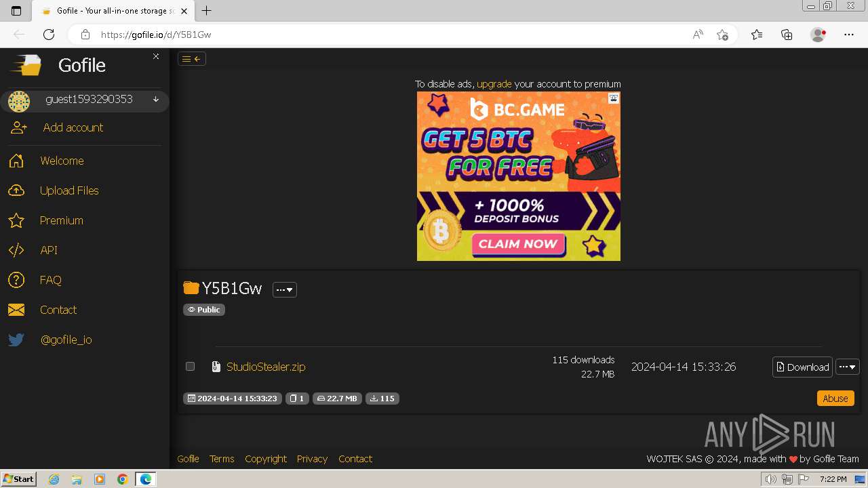The width and height of the screenshot is (868, 488).
Task: Click the browser back arrow
Action: pos(19,35)
